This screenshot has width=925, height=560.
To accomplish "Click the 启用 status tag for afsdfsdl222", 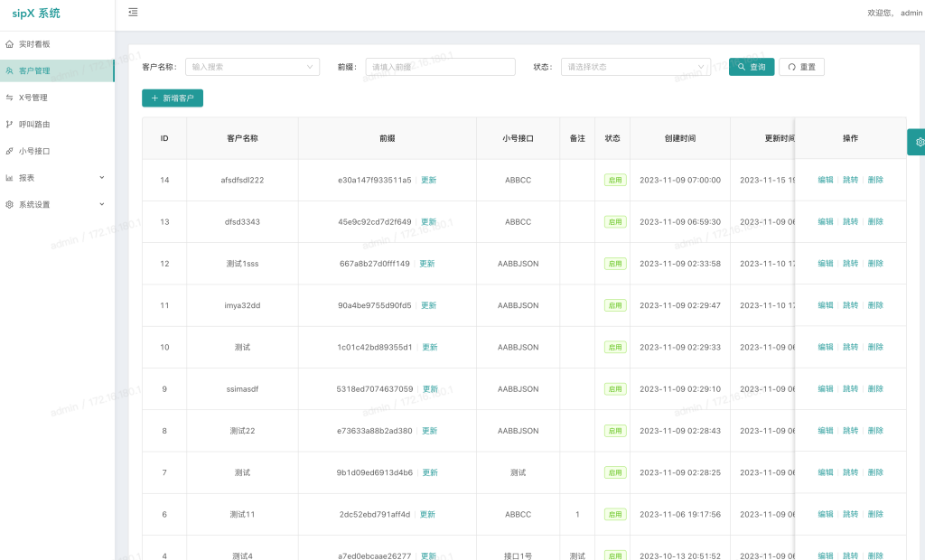I will coord(615,180).
